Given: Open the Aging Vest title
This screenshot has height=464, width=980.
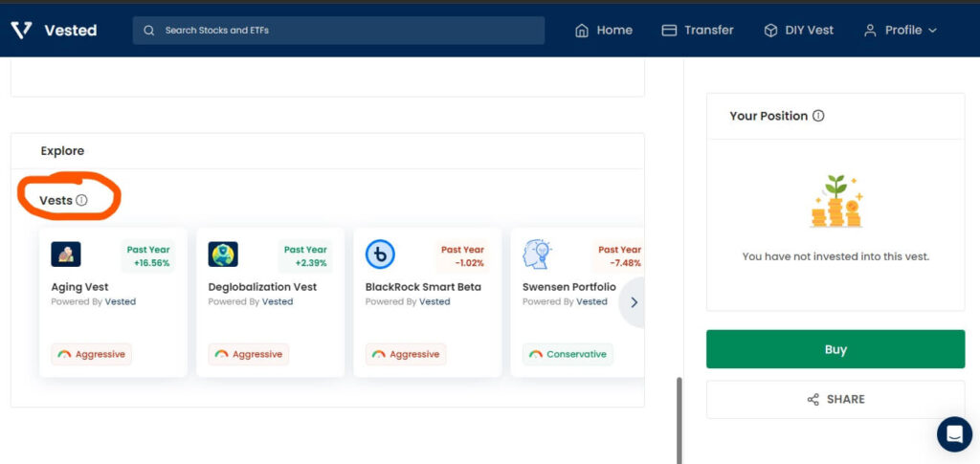Looking at the screenshot, I should coord(80,287).
